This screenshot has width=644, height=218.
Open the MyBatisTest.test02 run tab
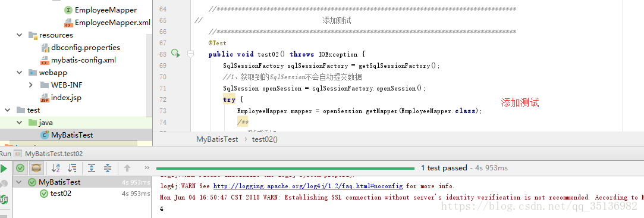tap(54, 154)
